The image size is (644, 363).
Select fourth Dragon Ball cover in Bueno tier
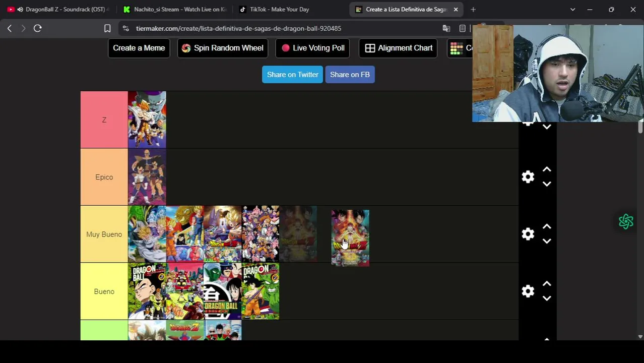click(261, 291)
